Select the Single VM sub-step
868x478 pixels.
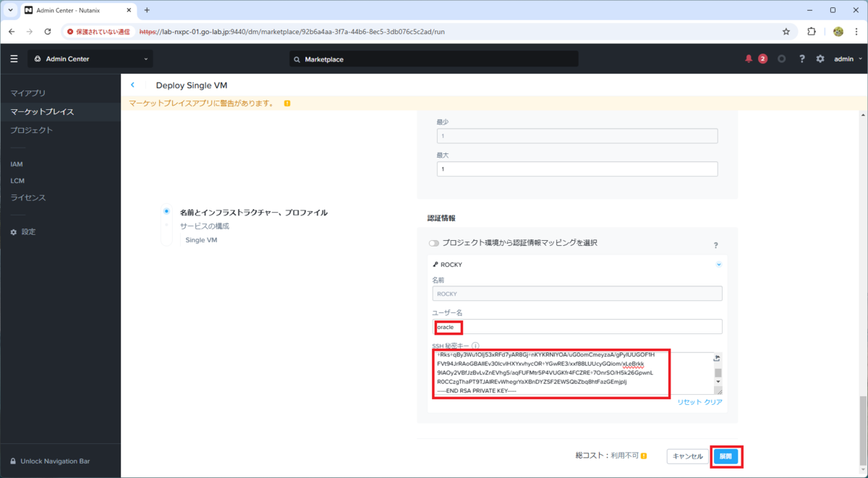tap(201, 240)
